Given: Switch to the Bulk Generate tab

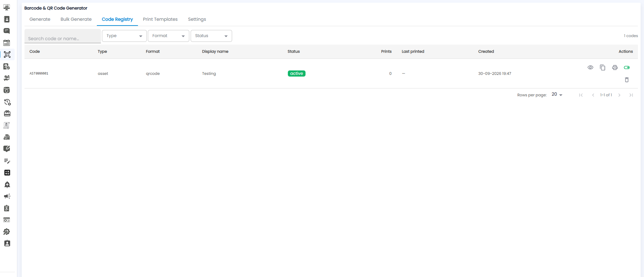Looking at the screenshot, I should pos(76,19).
